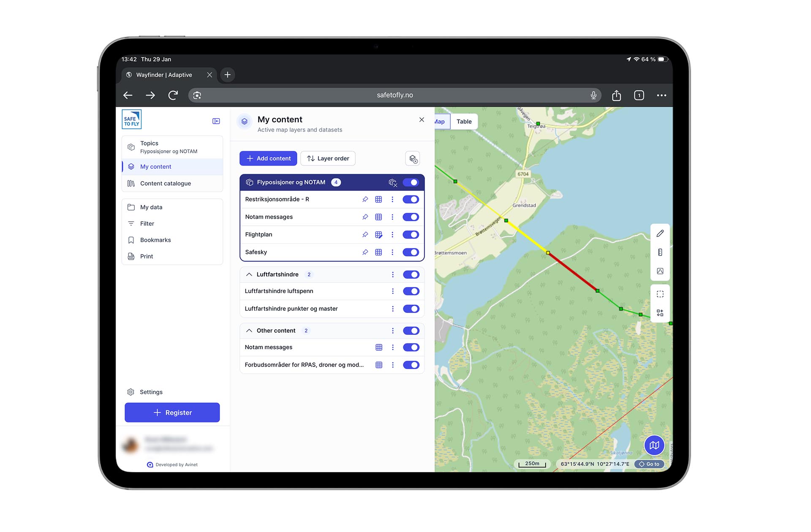Click the safetofly.no address bar
The height and width of the screenshot is (532, 811).
[x=395, y=95]
